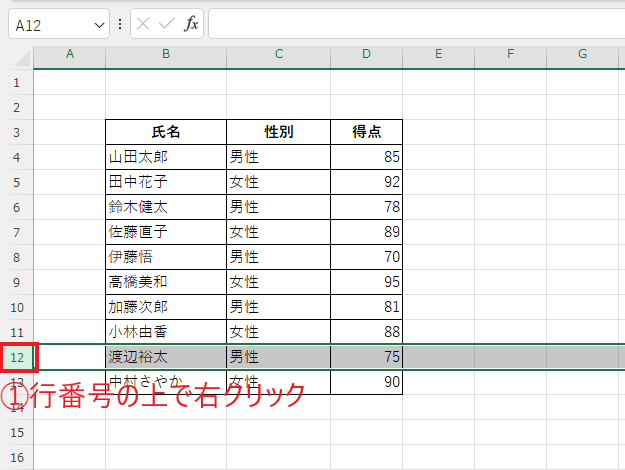Click 女性 in 高橋美和's row

click(279, 282)
